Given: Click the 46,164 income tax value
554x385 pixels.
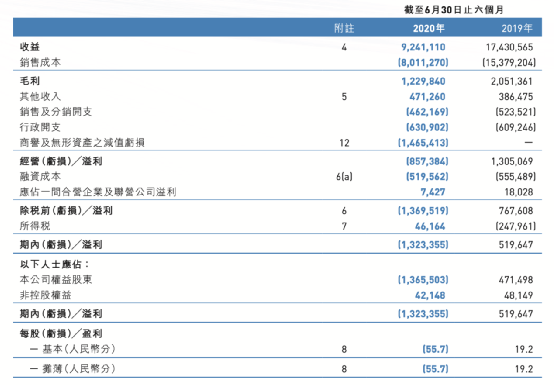Looking at the screenshot, I should click(430, 226).
